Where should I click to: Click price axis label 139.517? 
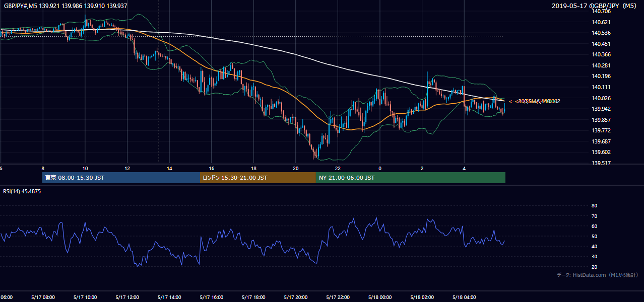click(x=601, y=163)
